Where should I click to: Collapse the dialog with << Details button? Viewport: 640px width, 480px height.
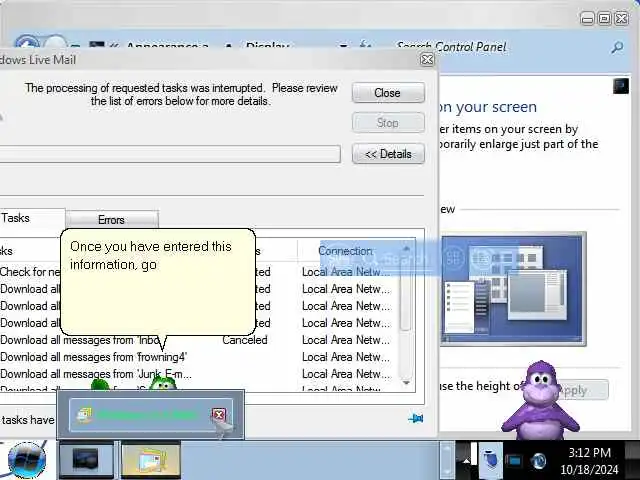coord(388,154)
